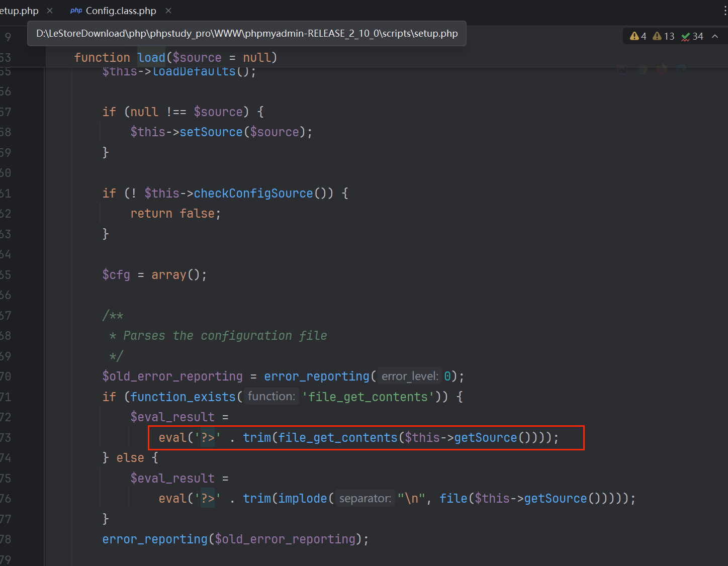Click the warning icon showing 4 problems

(634, 36)
